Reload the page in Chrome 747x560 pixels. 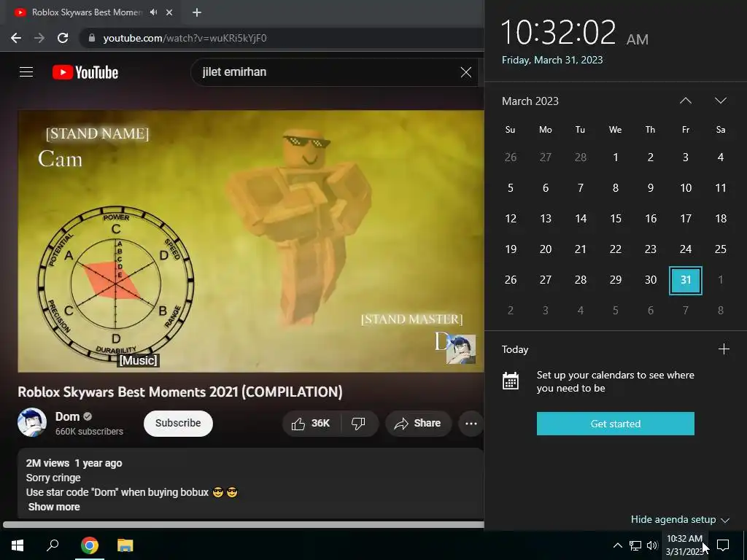click(63, 38)
